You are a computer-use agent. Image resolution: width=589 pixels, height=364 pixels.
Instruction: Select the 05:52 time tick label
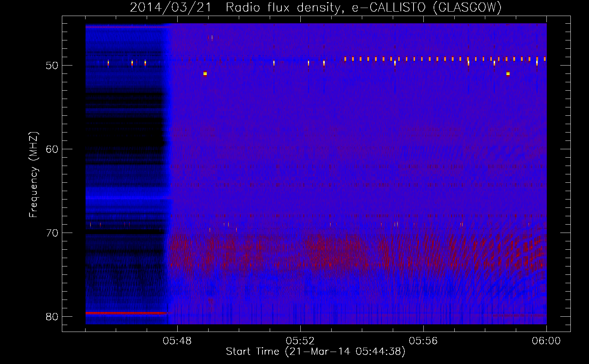coord(300,341)
